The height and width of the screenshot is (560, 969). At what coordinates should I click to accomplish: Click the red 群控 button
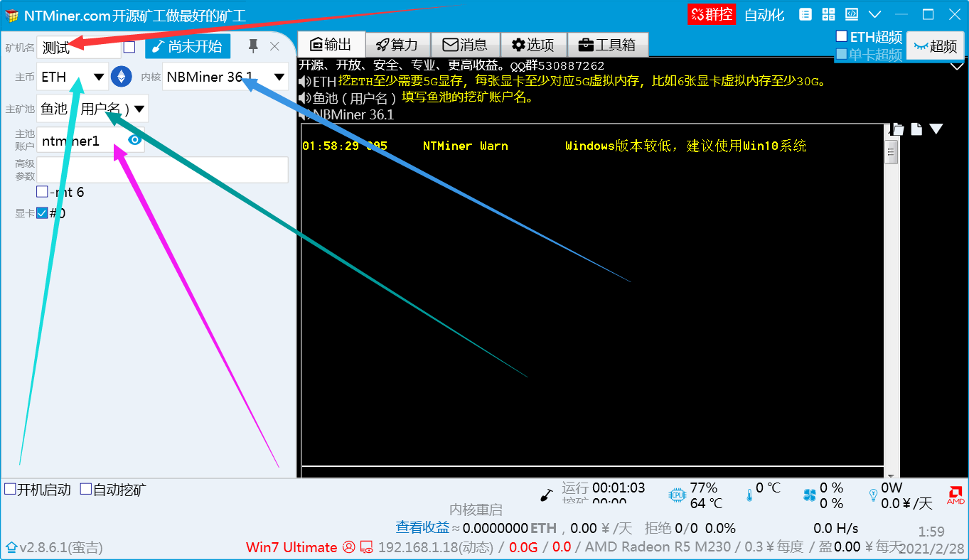click(x=712, y=14)
